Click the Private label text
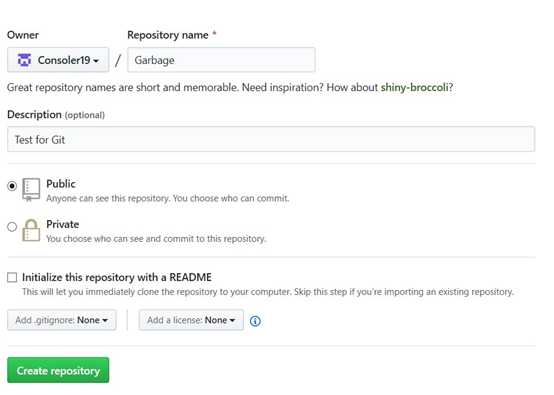 coord(63,224)
